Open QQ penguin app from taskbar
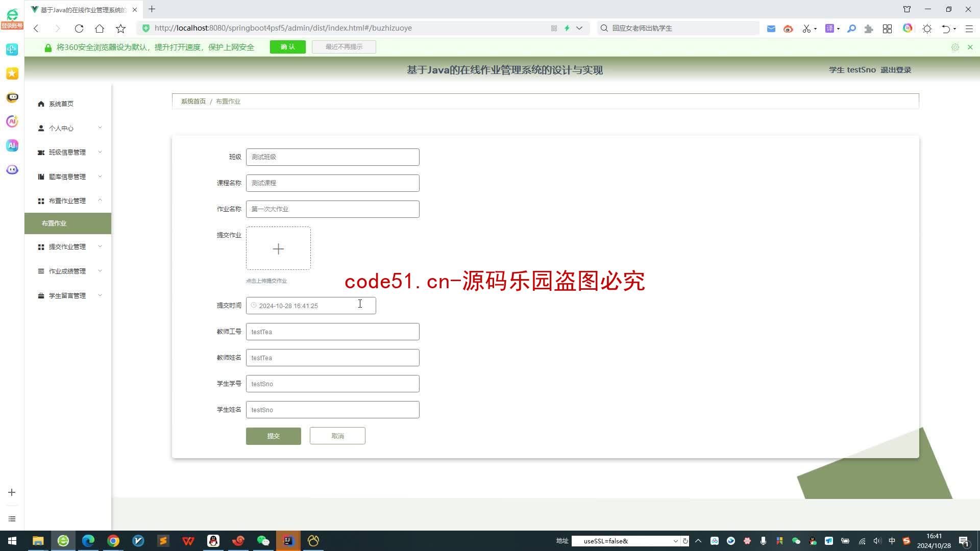This screenshot has width=980, height=551. pyautogui.click(x=213, y=541)
